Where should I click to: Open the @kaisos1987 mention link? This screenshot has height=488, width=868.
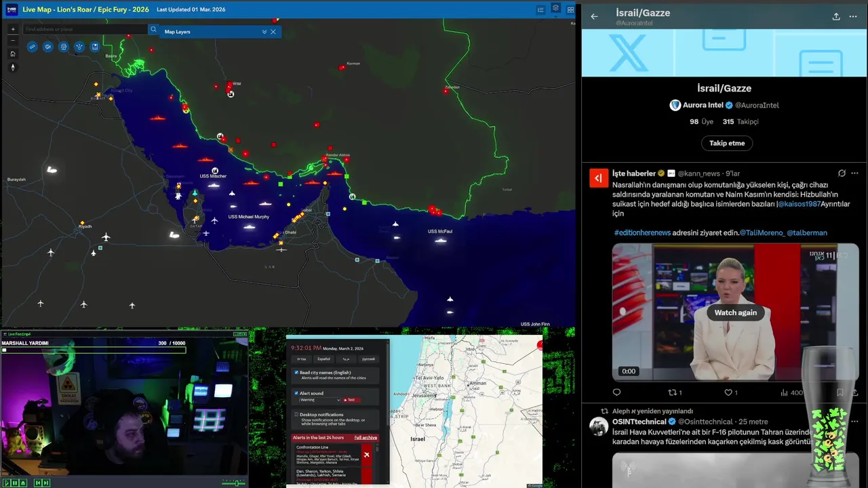[x=800, y=204]
